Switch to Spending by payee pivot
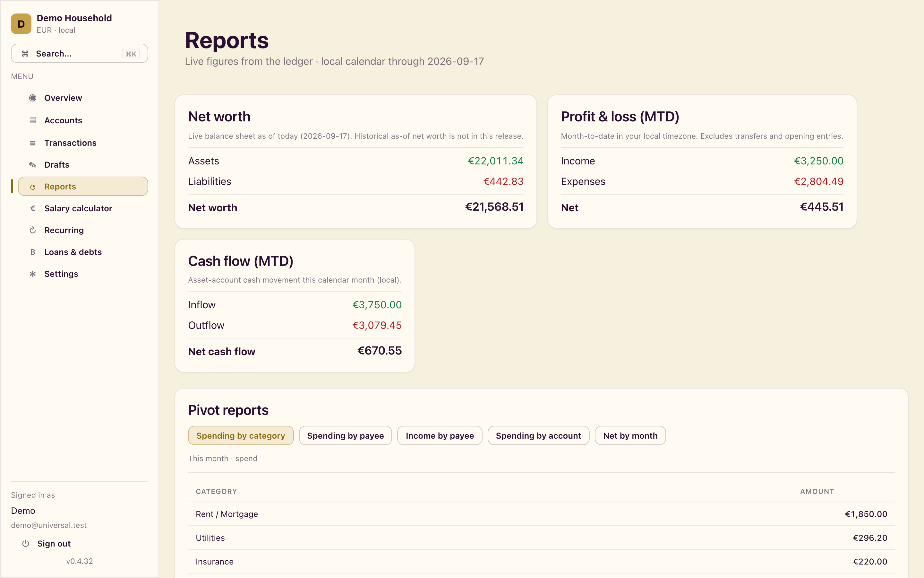Image resolution: width=924 pixels, height=578 pixels. 345,435
